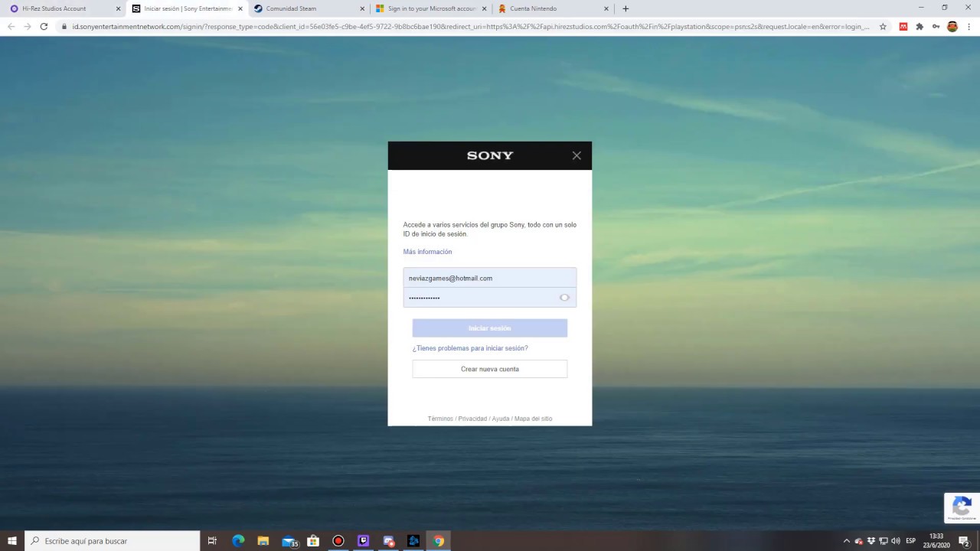Expand hidden system tray icons
This screenshot has height=551, width=980.
pos(846,541)
